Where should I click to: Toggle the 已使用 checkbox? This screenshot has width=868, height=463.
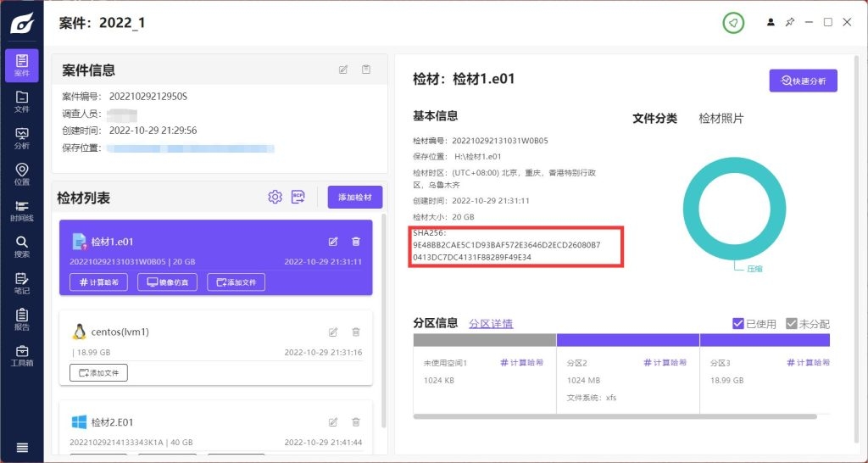coord(738,323)
